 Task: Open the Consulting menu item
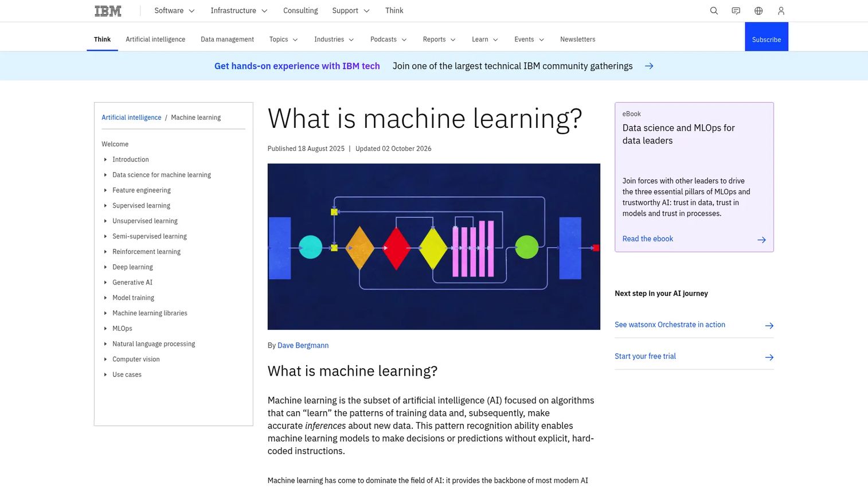point(300,10)
